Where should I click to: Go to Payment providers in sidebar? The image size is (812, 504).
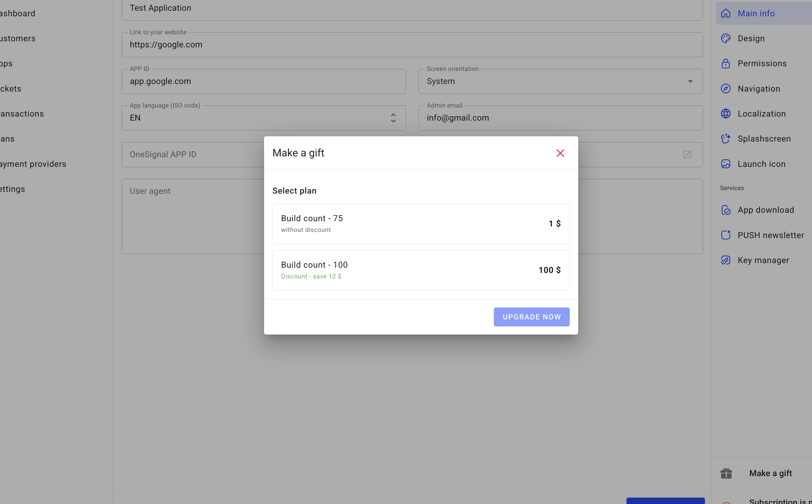33,164
